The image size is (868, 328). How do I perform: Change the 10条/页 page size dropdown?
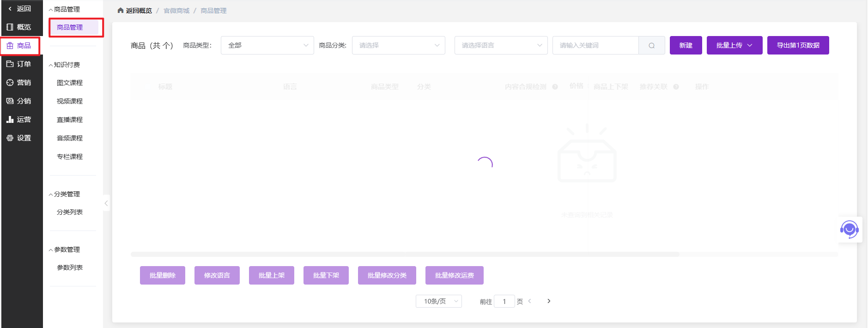[x=439, y=301]
